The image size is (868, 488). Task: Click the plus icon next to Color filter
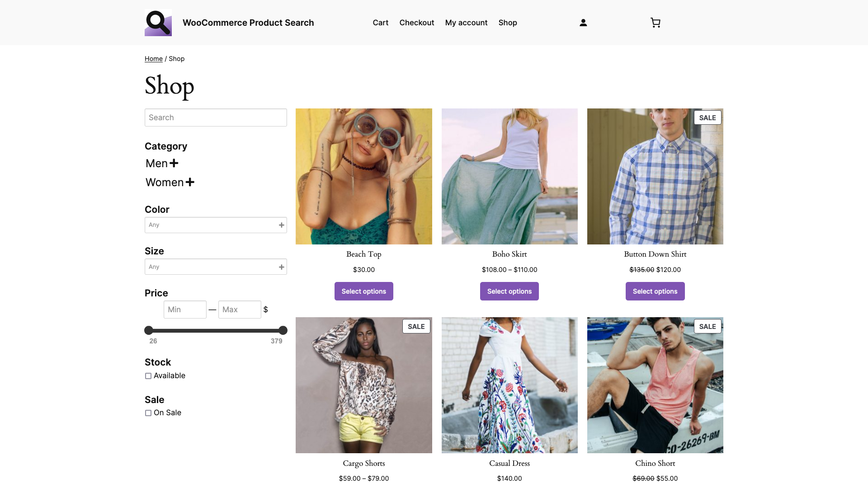click(281, 225)
